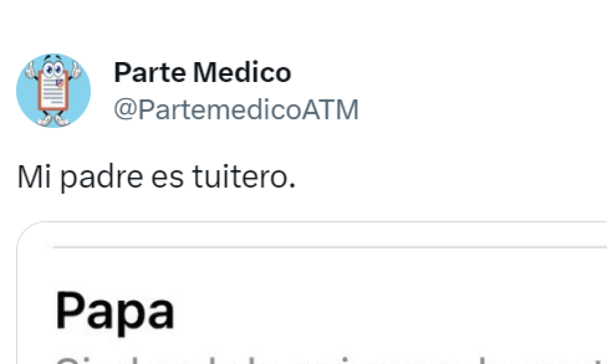The height and width of the screenshot is (364, 607).
Task: Click the word 'Medico' in the display name
Action: pos(242,72)
